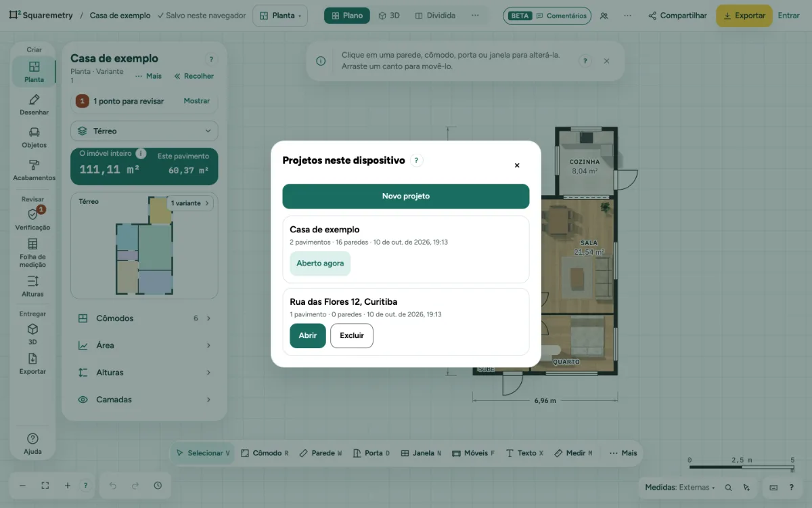This screenshot has width=812, height=508.
Task: Open more view options ellipsis beside Dividida
Action: 475,16
